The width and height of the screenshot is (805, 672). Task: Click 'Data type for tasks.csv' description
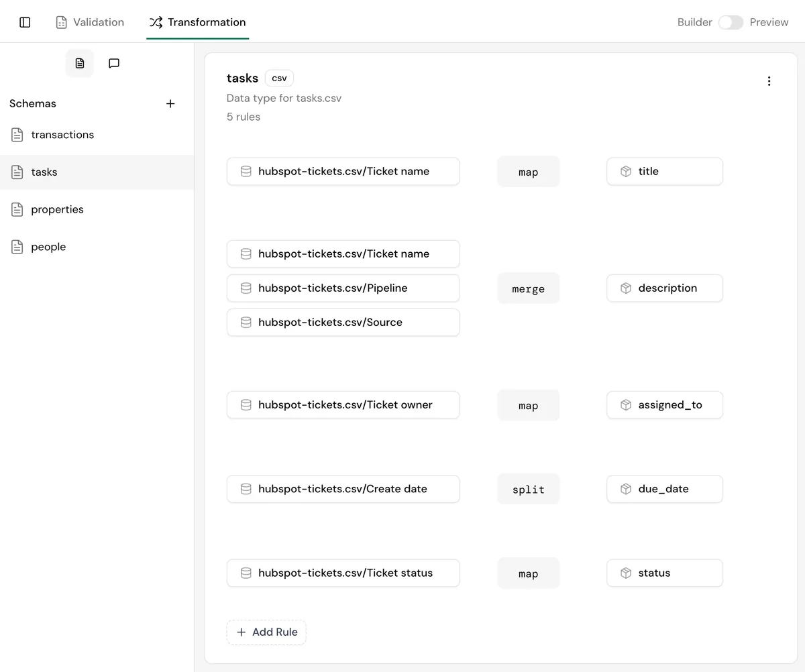point(284,98)
